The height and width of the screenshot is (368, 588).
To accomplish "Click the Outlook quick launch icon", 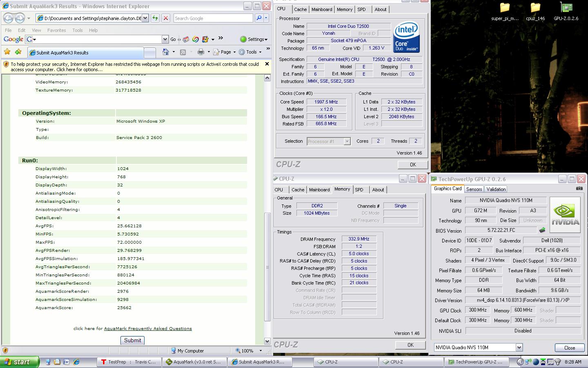I will pos(57,362).
